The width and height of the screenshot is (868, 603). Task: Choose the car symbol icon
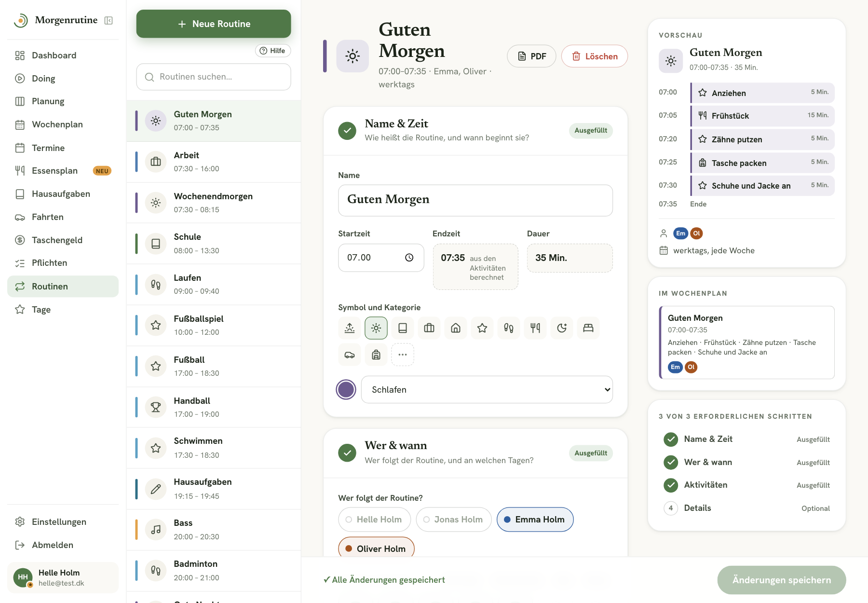[x=350, y=355]
